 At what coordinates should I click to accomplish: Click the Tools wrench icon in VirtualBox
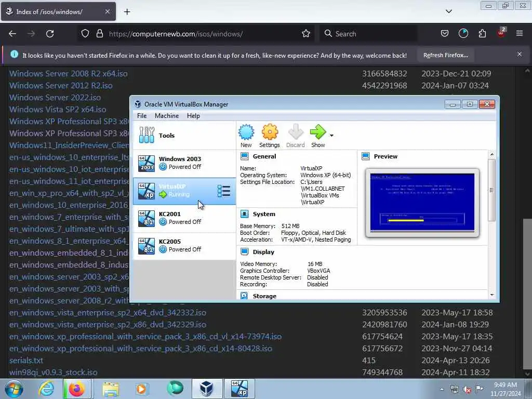click(x=147, y=135)
